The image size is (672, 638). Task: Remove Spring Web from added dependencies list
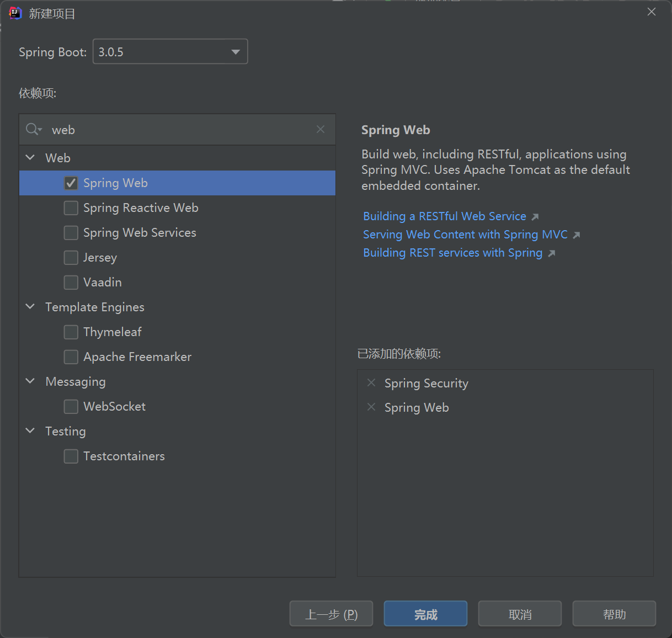[x=371, y=407]
